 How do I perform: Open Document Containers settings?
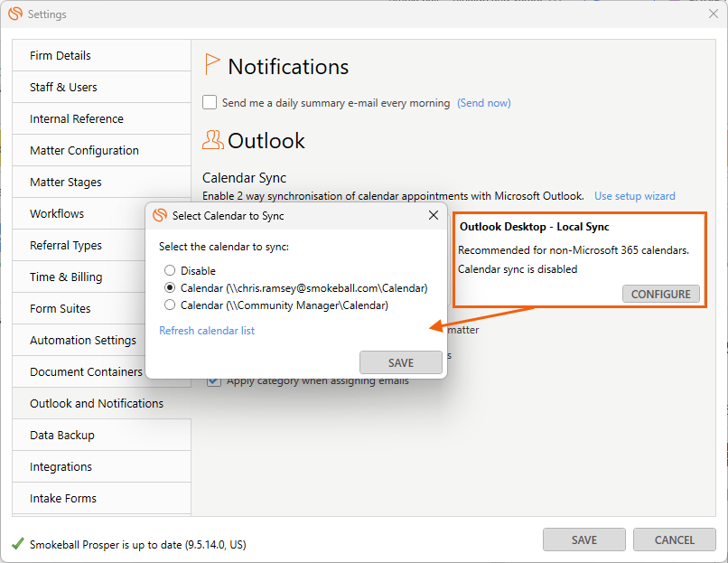click(79, 371)
